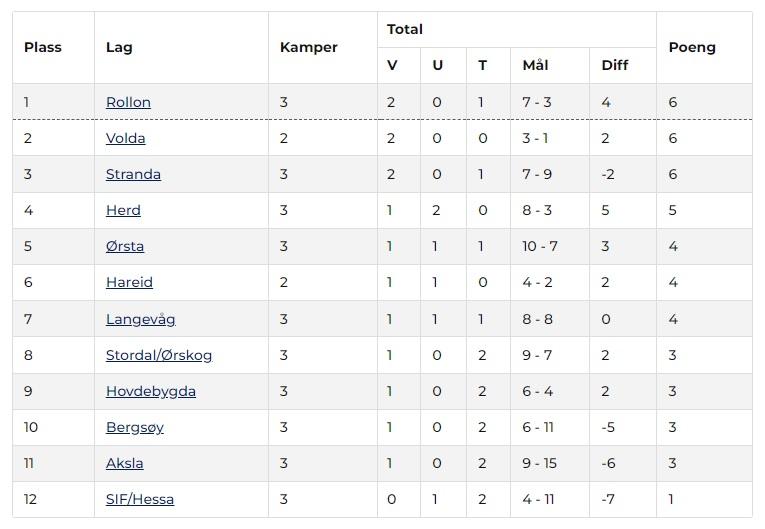Click the Total group header
Viewport: 765px width, 529px height.
pyautogui.click(x=405, y=29)
